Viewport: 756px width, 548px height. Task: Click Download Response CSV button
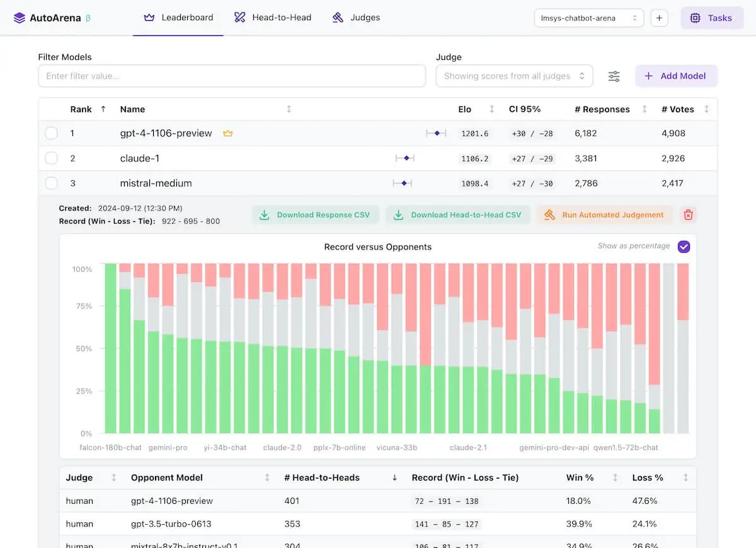pyautogui.click(x=316, y=215)
